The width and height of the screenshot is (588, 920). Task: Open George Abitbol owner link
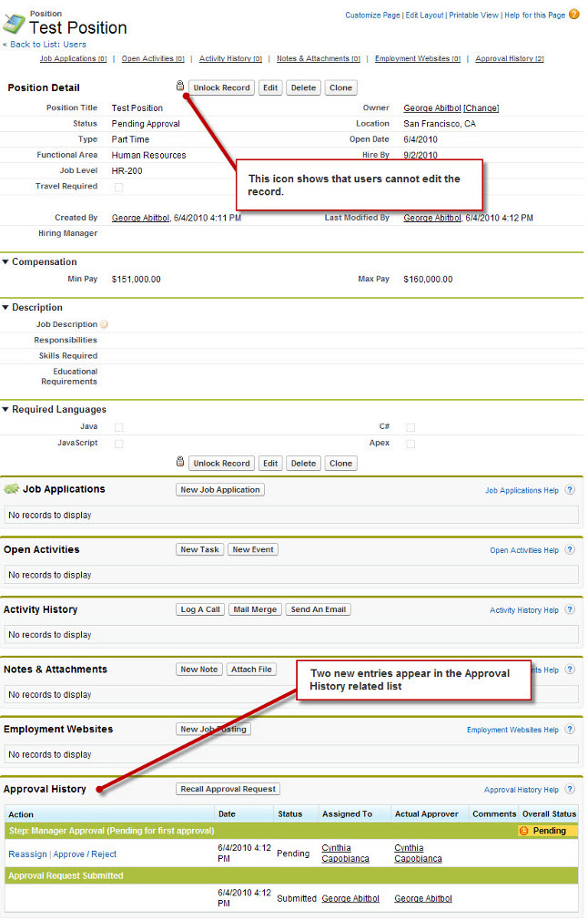432,108
